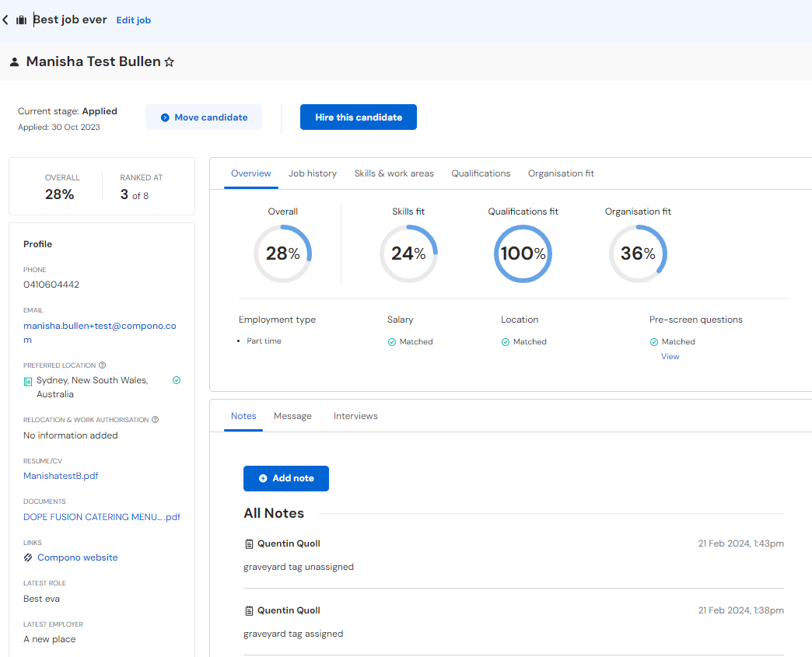This screenshot has width=812, height=657.
Task: Click the '3 of 8' ranking value
Action: [134, 194]
